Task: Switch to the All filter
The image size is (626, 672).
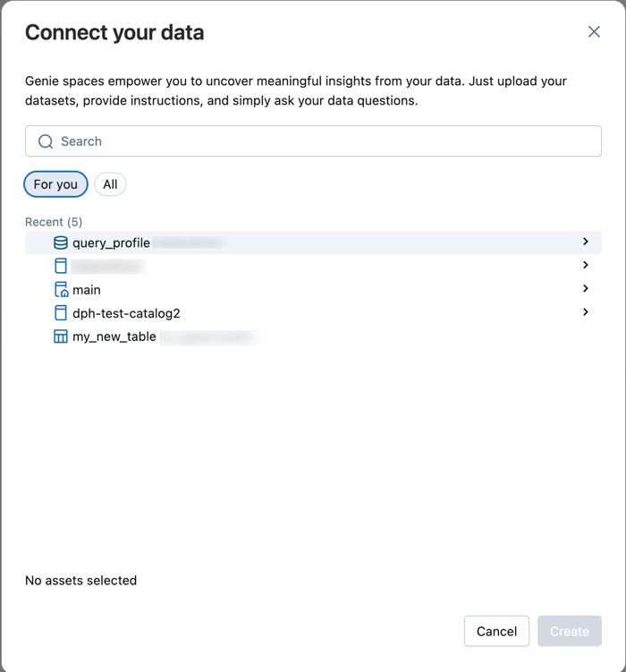Action: tap(110, 184)
